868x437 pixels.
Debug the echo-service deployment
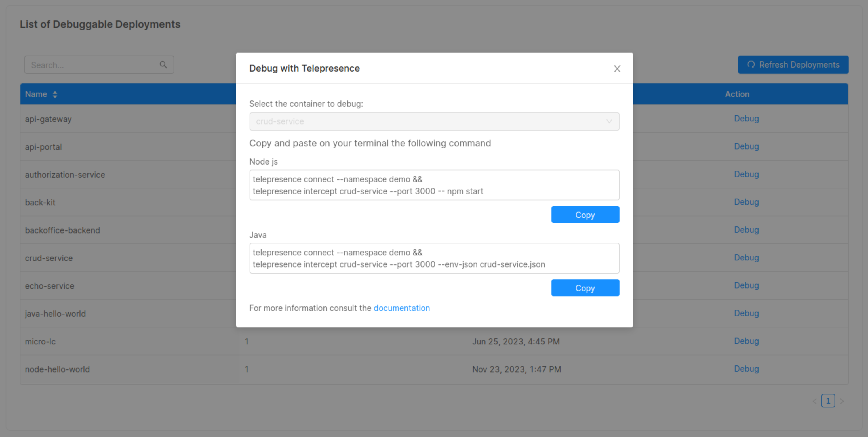(x=746, y=285)
